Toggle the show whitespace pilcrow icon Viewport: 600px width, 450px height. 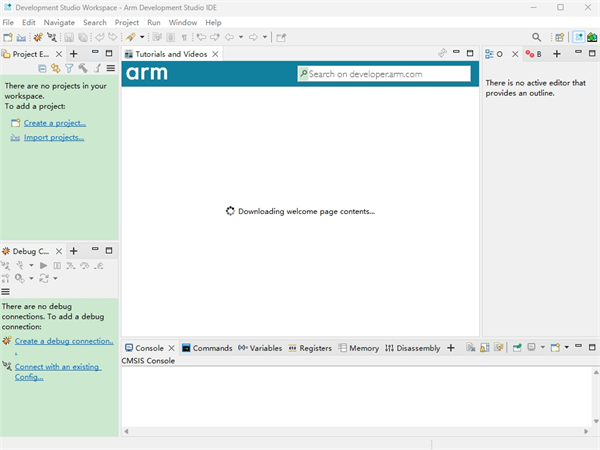click(184, 38)
